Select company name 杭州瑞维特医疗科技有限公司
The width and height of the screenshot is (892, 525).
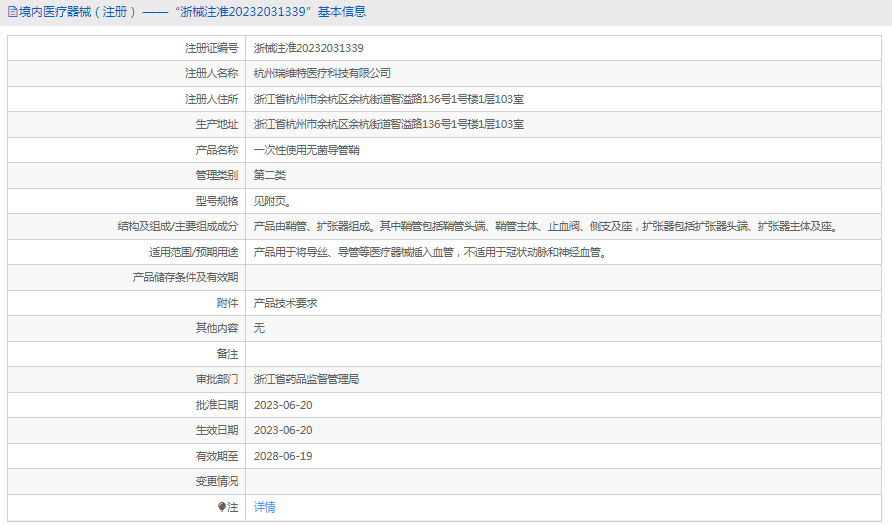322,73
